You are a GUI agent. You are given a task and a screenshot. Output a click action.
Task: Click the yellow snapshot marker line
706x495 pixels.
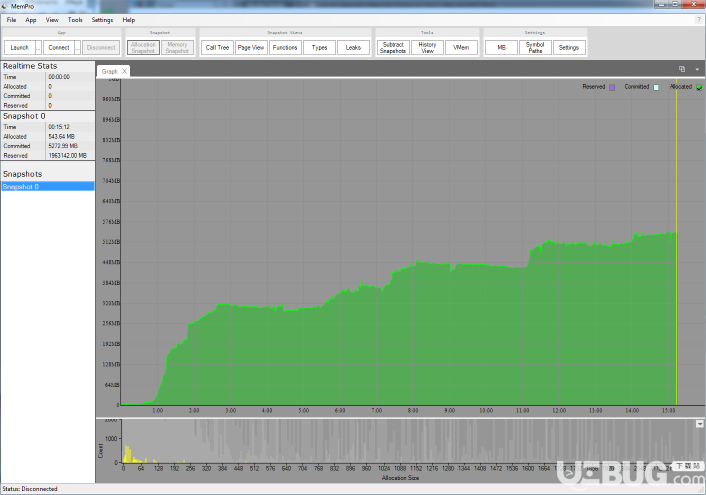coord(676,243)
